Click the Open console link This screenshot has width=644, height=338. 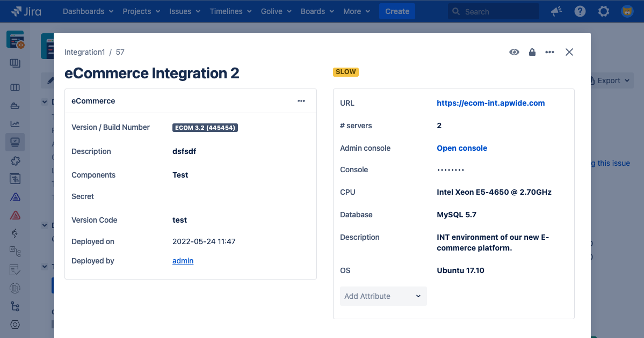(x=462, y=148)
